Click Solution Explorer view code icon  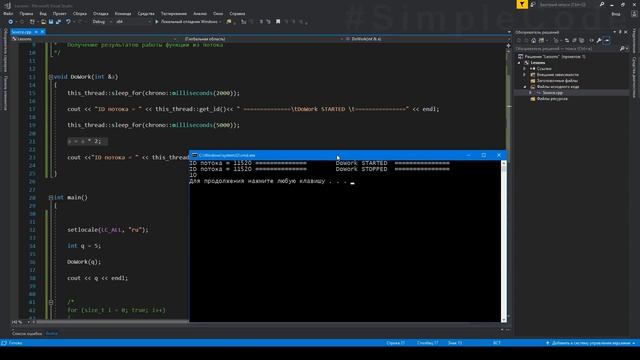tap(591, 40)
